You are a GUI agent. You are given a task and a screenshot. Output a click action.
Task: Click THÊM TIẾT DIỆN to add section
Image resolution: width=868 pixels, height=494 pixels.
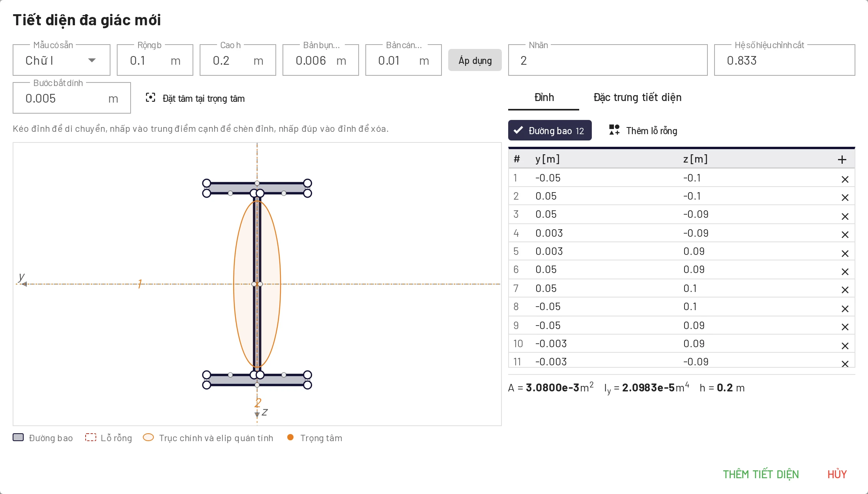coord(761,474)
